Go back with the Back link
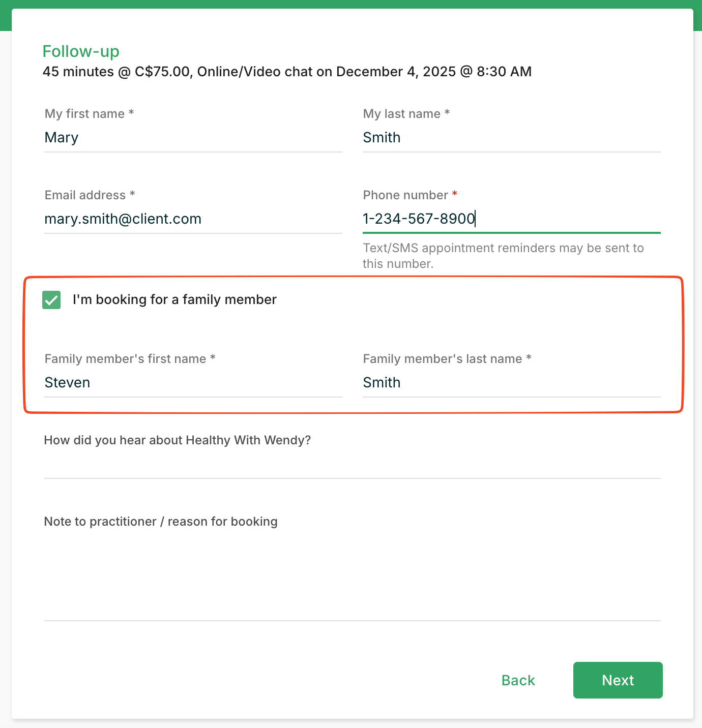This screenshot has width=702, height=728. [x=518, y=680]
